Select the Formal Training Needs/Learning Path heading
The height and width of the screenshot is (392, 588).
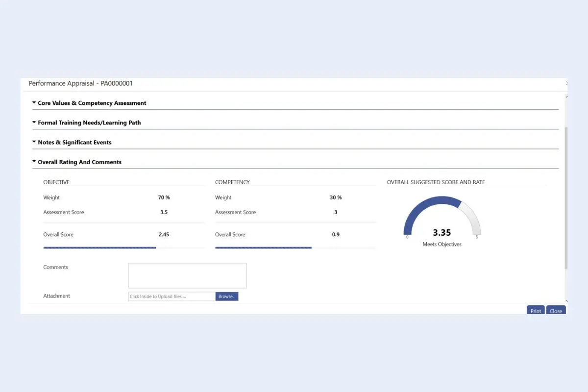89,122
